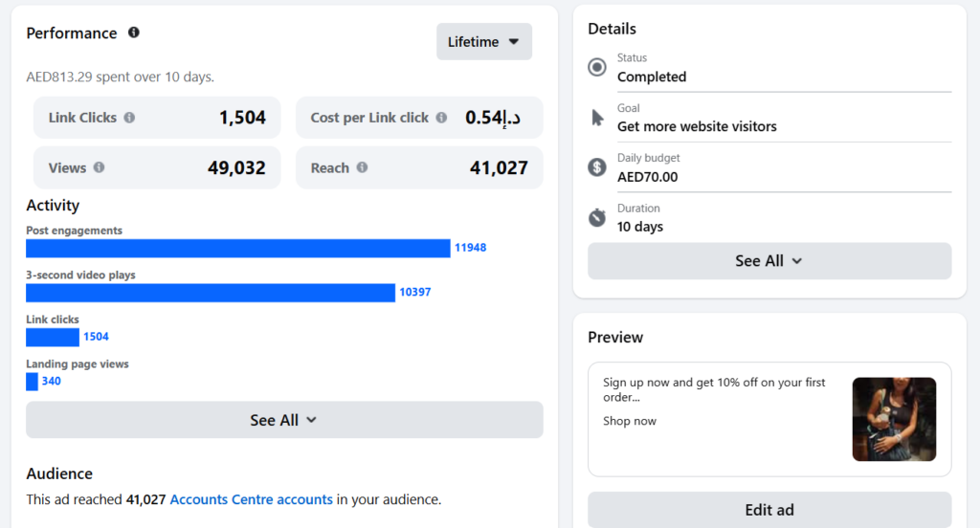The width and height of the screenshot is (980, 528).
Task: Click the Landing page views bar
Action: point(32,381)
